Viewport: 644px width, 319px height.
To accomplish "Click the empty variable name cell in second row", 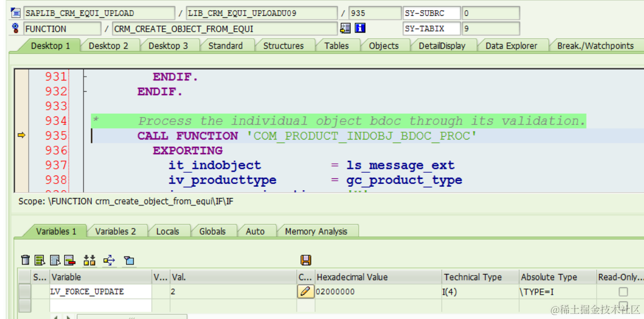I will tap(101, 305).
